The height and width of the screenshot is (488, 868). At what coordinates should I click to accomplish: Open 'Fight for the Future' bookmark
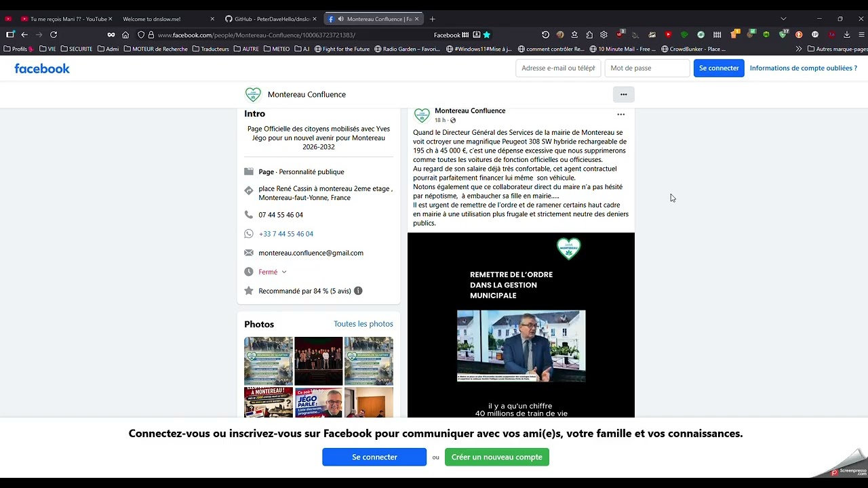[342, 49]
